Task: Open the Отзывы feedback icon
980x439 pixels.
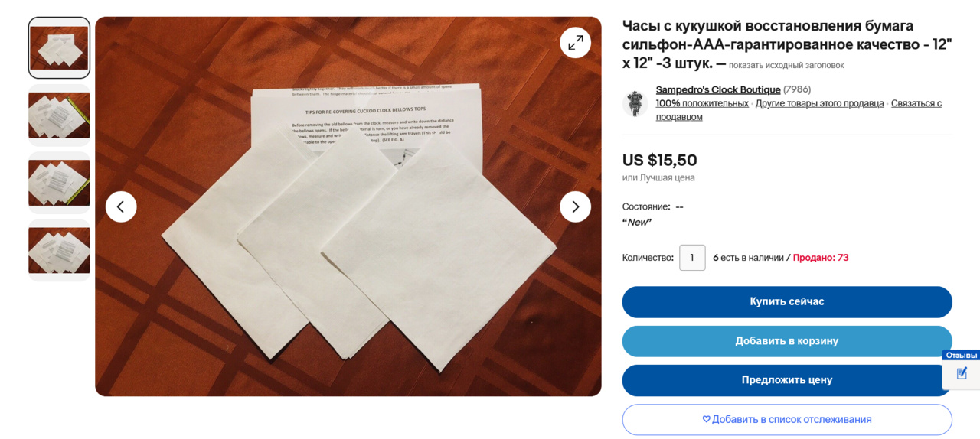Action: (962, 373)
